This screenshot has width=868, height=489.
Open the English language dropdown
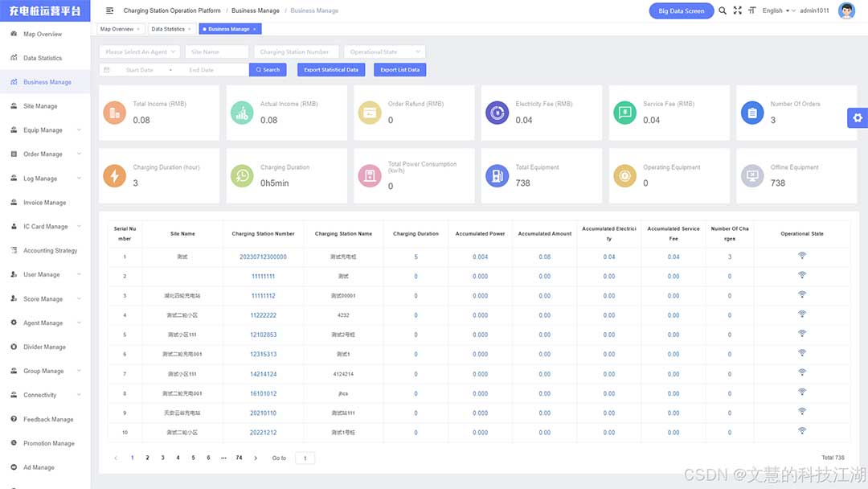click(x=779, y=10)
